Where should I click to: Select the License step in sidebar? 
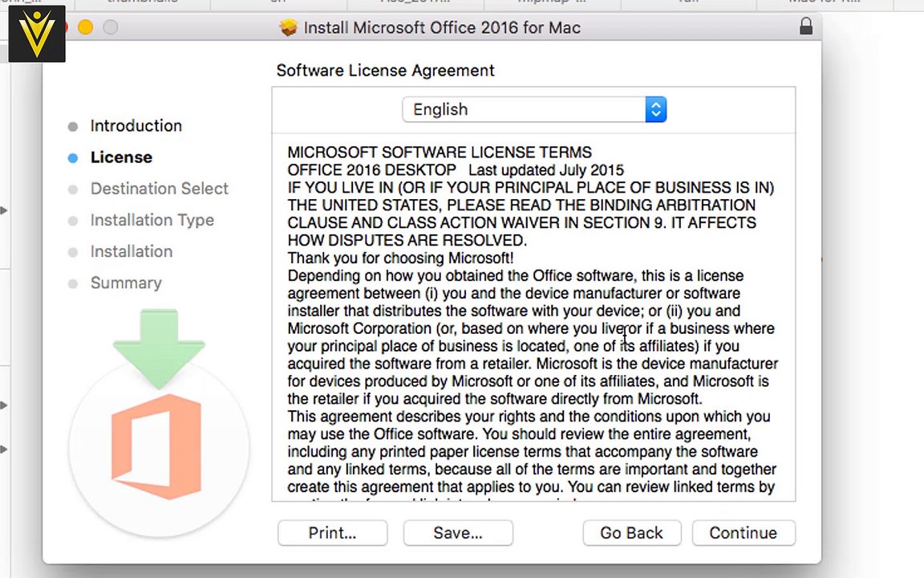click(121, 157)
